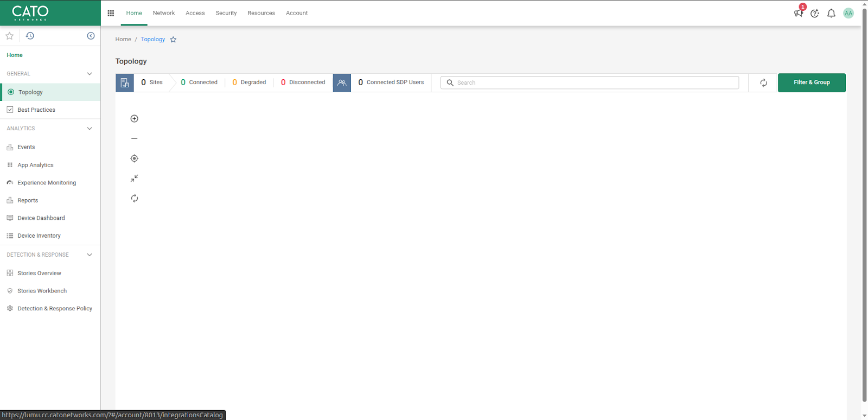
Task: Click the collapse arrows map icon
Action: tap(135, 179)
